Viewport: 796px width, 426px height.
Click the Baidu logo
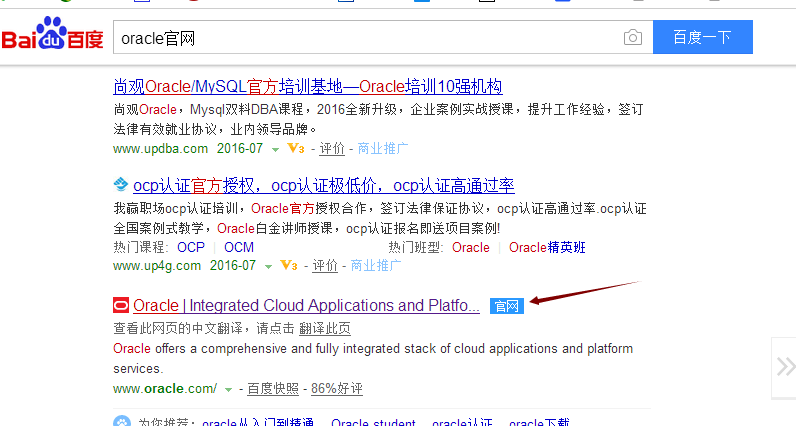(x=52, y=37)
